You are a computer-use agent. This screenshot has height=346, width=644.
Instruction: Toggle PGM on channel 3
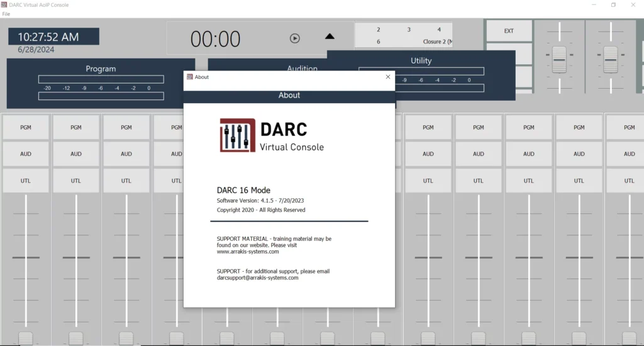coord(126,127)
